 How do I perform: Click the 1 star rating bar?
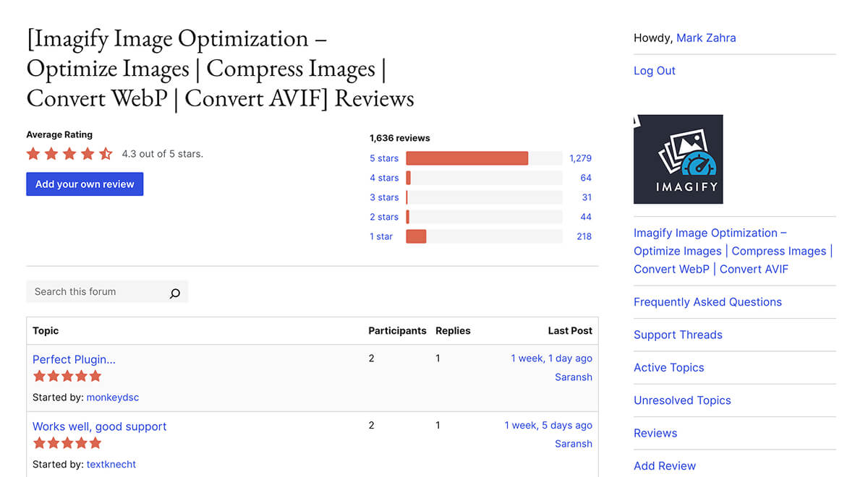point(484,236)
